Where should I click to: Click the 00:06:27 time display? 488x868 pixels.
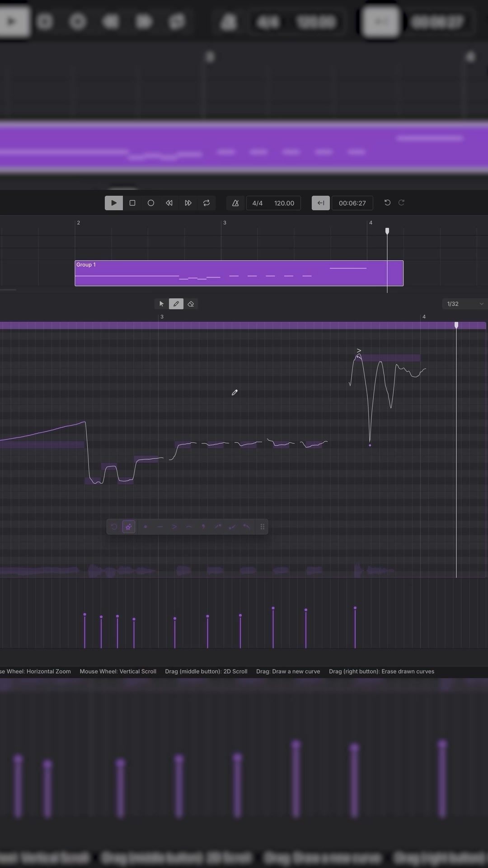point(352,203)
